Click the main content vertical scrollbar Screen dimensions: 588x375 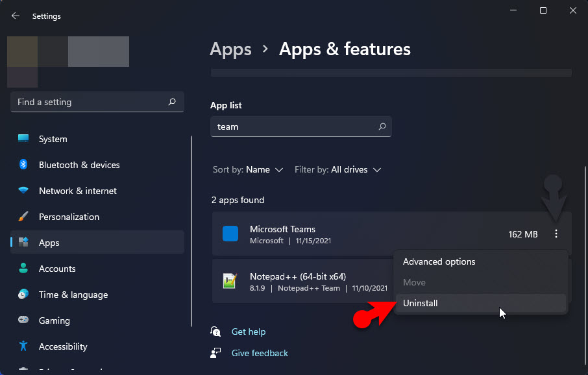pyautogui.click(x=585, y=266)
